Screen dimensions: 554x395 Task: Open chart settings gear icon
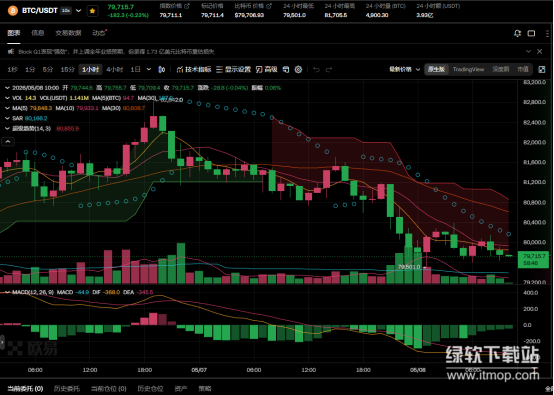(x=299, y=69)
